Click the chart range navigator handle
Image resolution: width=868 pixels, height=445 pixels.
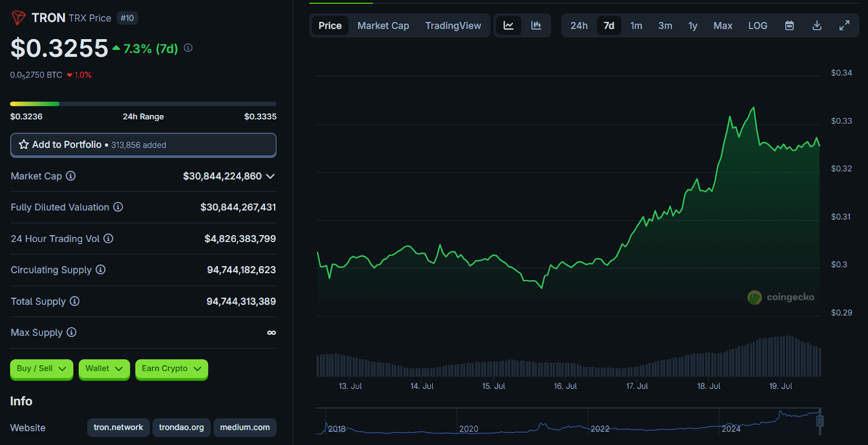[820, 421]
